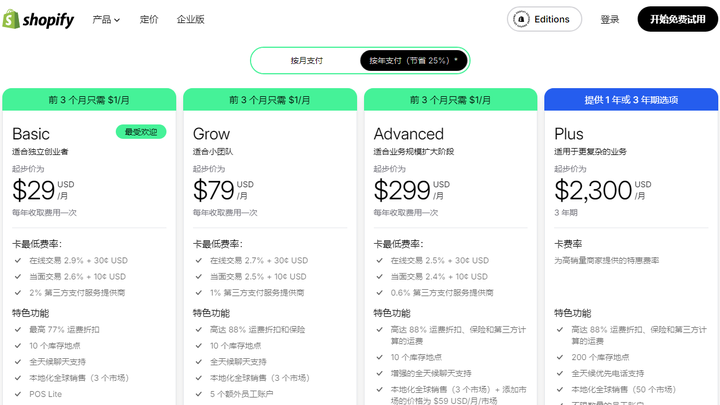Click the Plus plan title
Image resolution: width=720 pixels, height=405 pixels.
[x=568, y=134]
